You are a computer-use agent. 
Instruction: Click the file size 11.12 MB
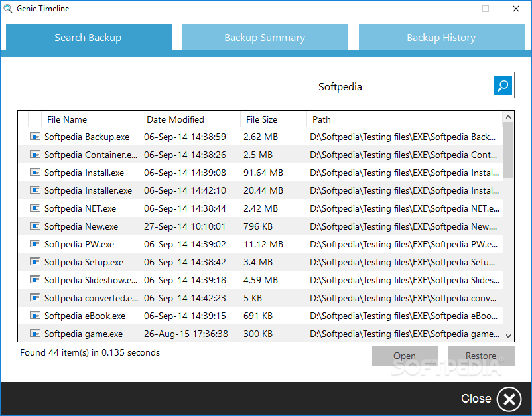(x=263, y=244)
